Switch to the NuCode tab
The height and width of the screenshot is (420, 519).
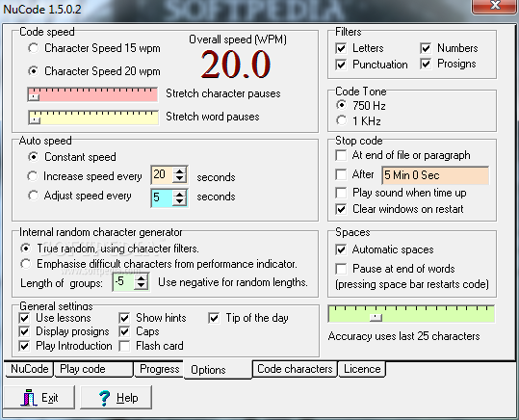click(x=29, y=369)
